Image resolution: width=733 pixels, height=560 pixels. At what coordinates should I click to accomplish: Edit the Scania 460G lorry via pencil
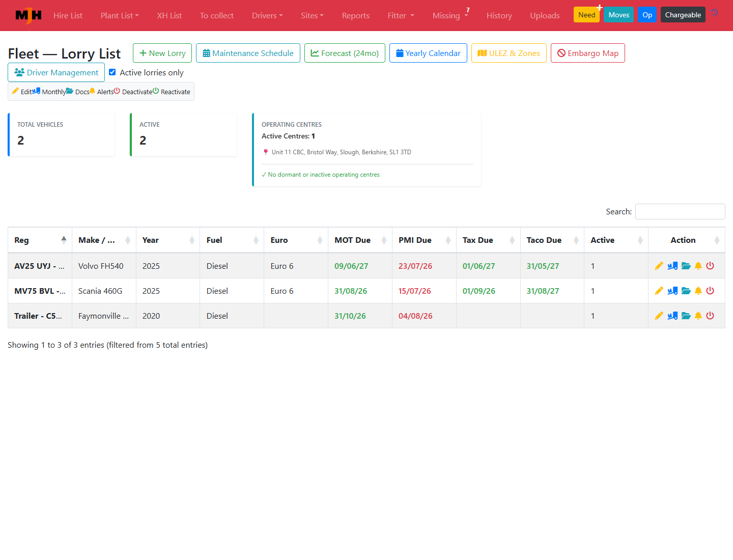click(x=659, y=291)
